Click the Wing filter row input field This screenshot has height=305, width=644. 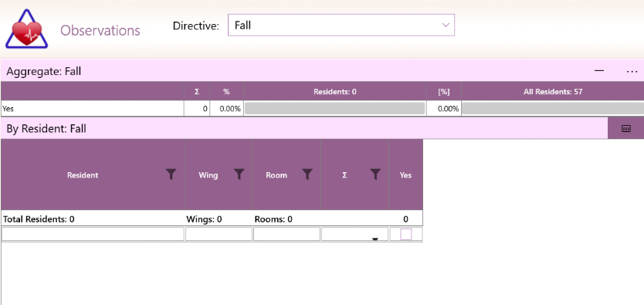(219, 234)
